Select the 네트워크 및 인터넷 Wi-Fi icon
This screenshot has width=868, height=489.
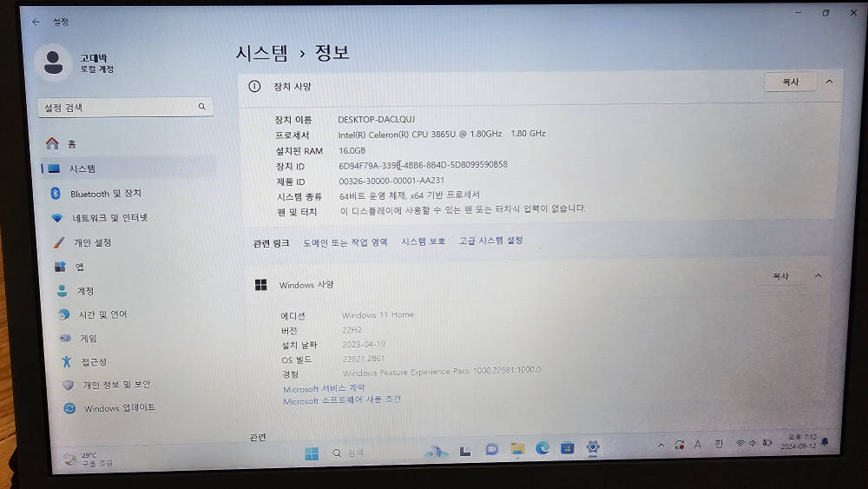[56, 218]
